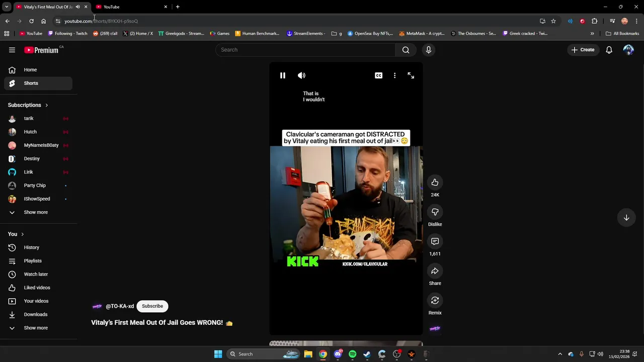Viewport: 644px width, 362px height.
Task: Select Shorts in the sidebar
Action: click(x=38, y=83)
